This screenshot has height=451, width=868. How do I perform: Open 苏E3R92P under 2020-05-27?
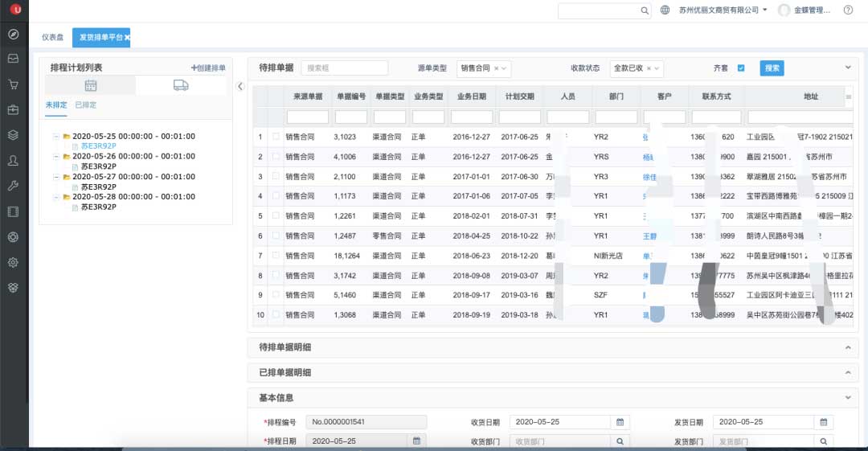tap(99, 187)
